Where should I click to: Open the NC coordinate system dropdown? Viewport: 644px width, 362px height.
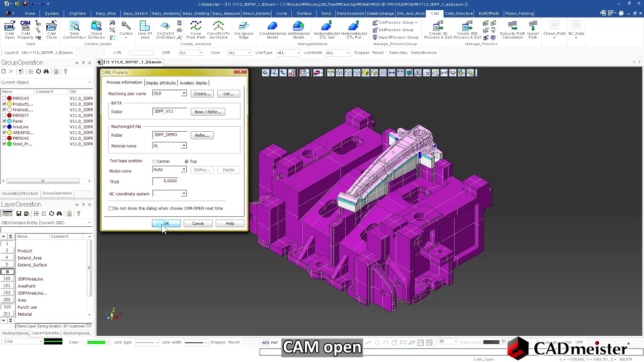184,194
